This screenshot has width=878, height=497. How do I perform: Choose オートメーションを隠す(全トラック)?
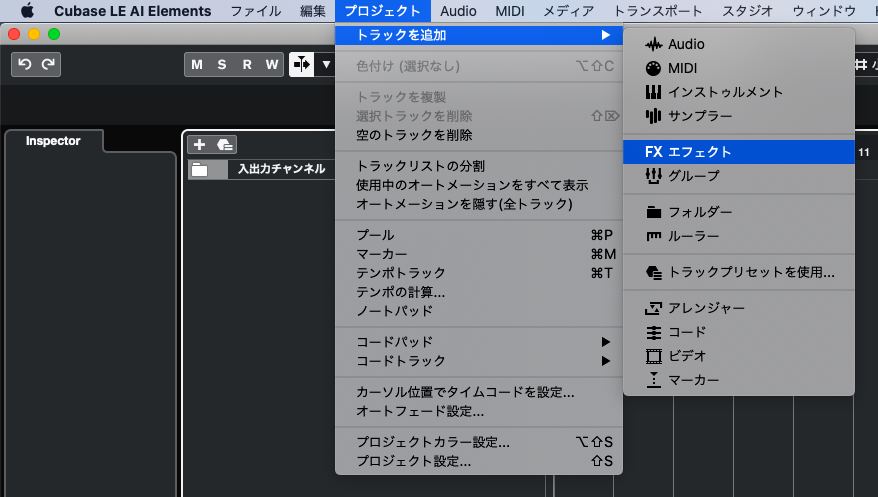click(x=479, y=204)
